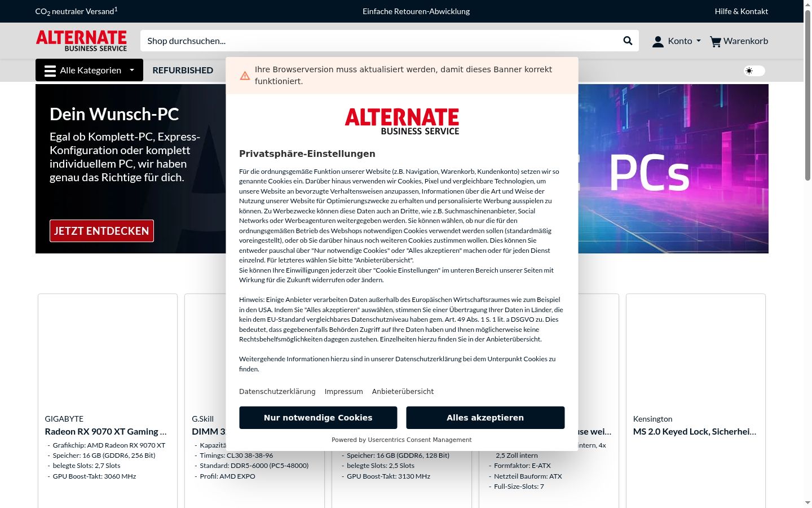Click the Warenkorb label
The height and width of the screenshot is (508, 812).
745,41
